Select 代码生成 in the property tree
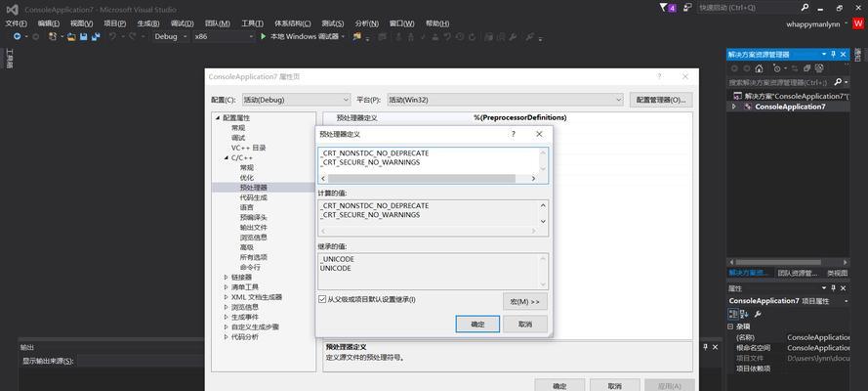This screenshot has height=391, width=868. click(x=254, y=197)
